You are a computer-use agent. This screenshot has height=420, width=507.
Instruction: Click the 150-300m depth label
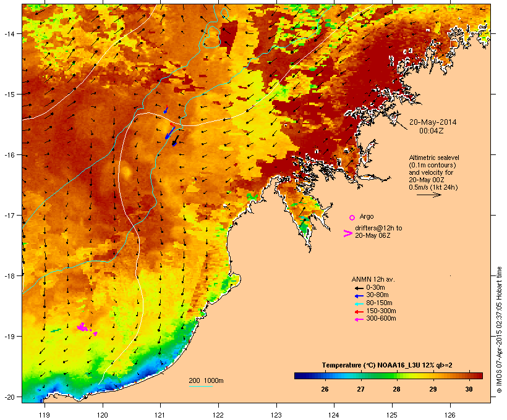(381, 311)
